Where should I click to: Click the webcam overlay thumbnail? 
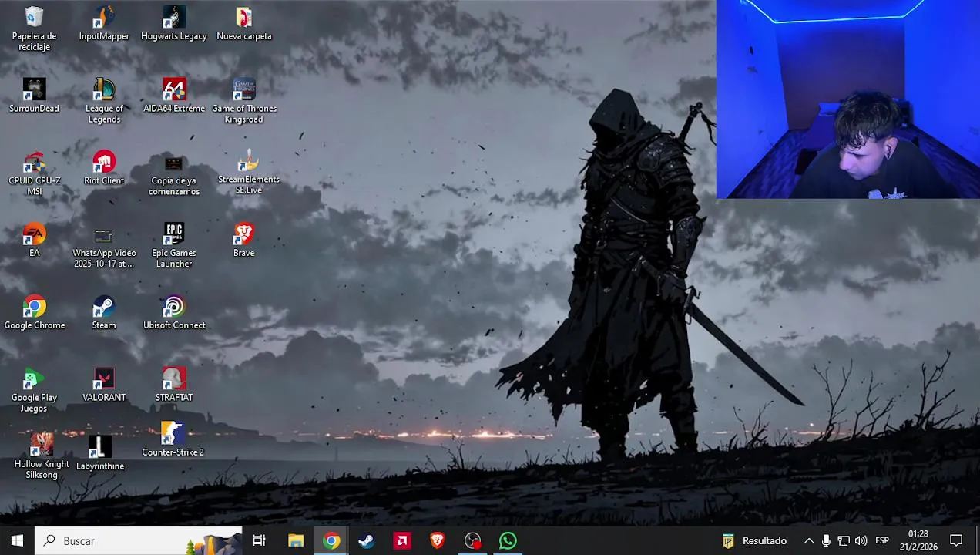[847, 99]
